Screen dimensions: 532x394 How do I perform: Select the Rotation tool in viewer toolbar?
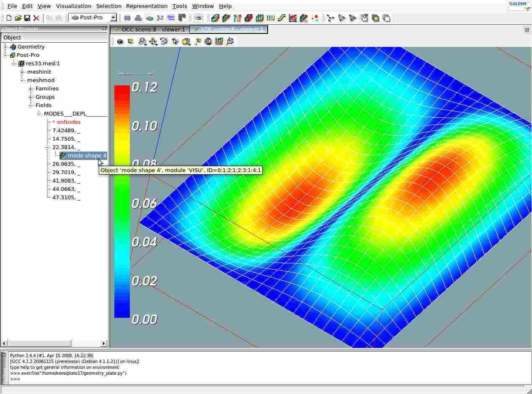point(164,41)
